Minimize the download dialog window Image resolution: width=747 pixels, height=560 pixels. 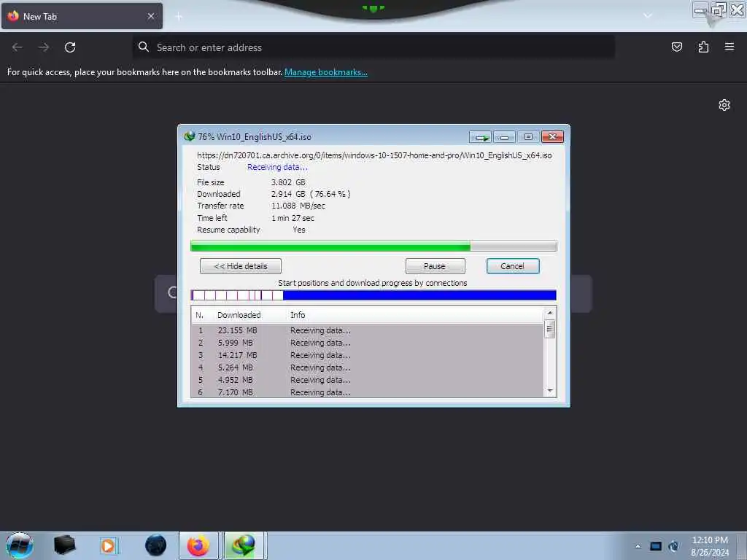coord(505,137)
